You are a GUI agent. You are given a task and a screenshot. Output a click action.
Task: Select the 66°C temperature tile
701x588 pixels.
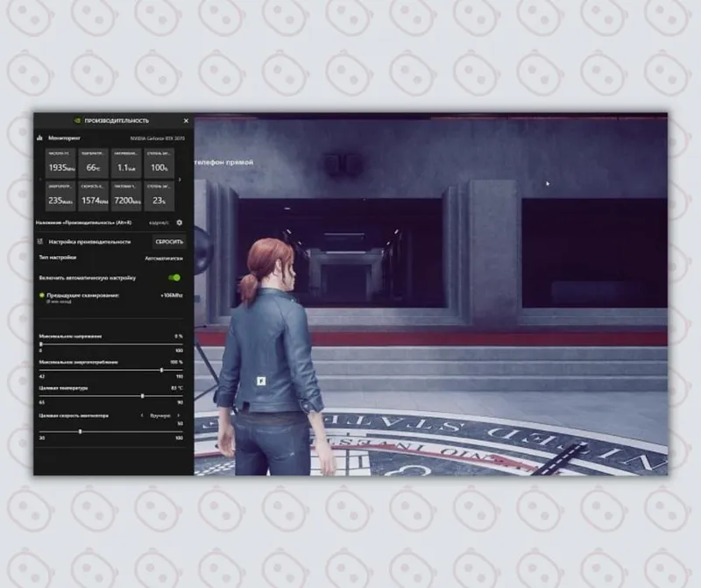pyautogui.click(x=94, y=163)
